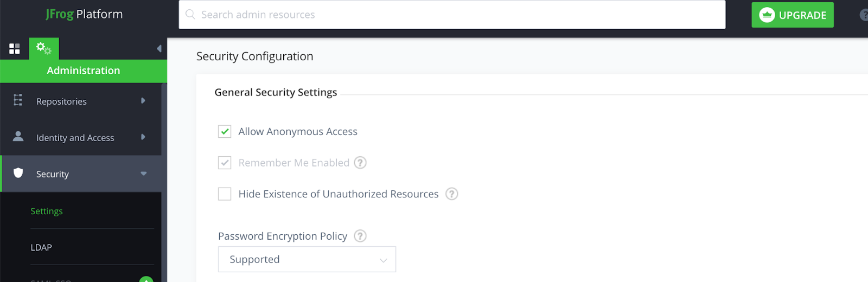This screenshot has width=868, height=282.
Task: Toggle the Remember Me Enabled checkbox
Action: pyautogui.click(x=225, y=163)
